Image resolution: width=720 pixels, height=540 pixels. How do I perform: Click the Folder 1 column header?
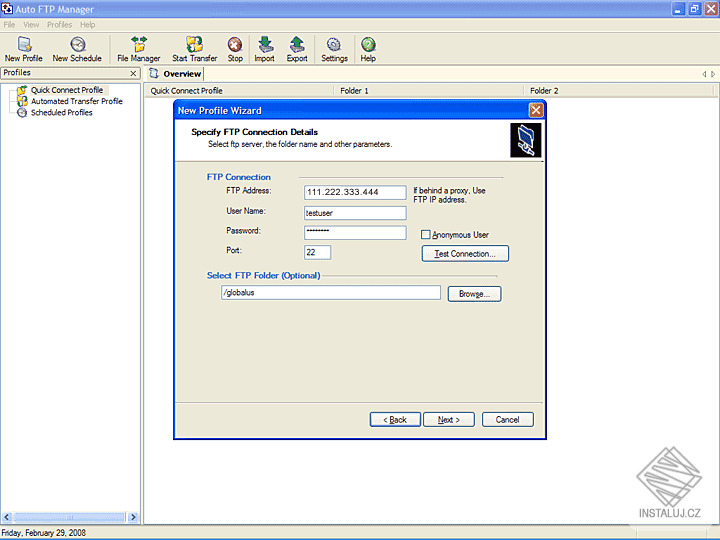click(x=429, y=90)
